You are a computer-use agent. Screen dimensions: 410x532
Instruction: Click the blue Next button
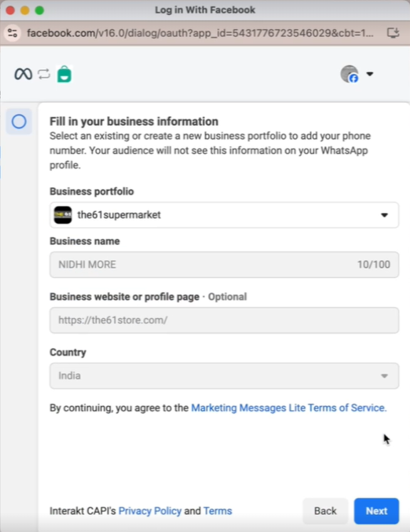point(377,511)
